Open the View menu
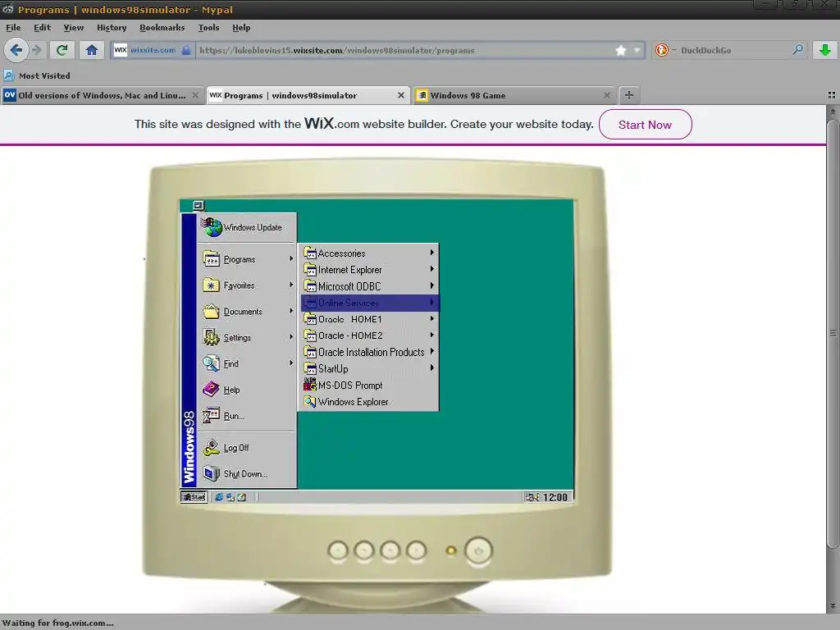Viewport: 840px width, 630px height. 73,27
